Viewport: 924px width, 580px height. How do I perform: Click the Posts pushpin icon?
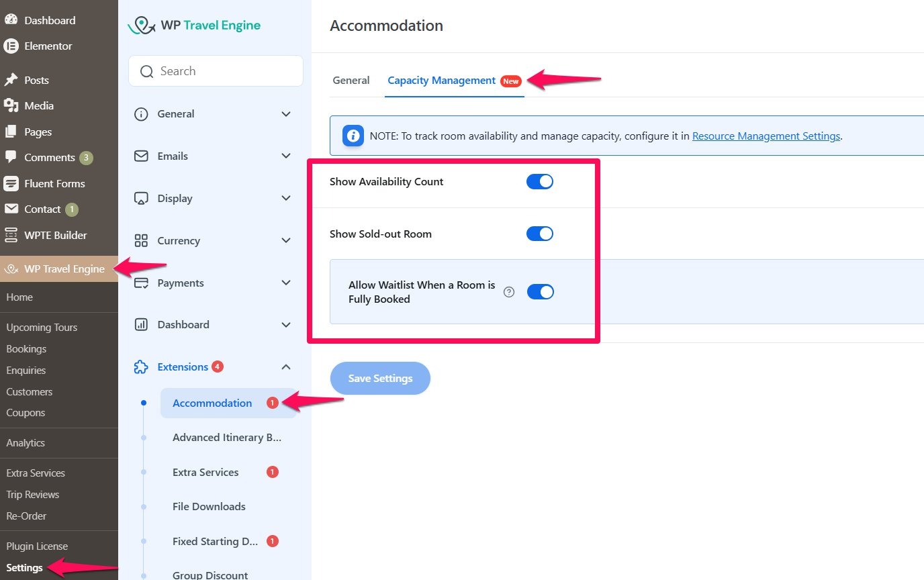pos(11,80)
